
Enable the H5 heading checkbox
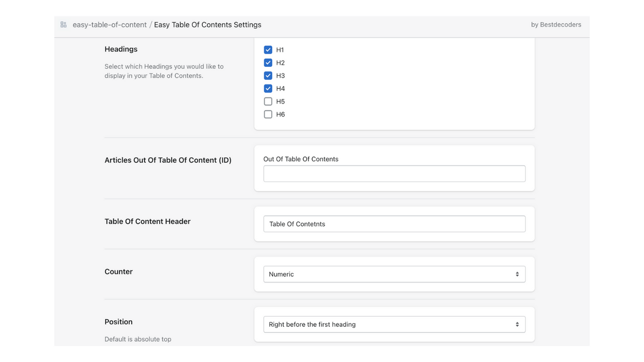click(x=268, y=102)
